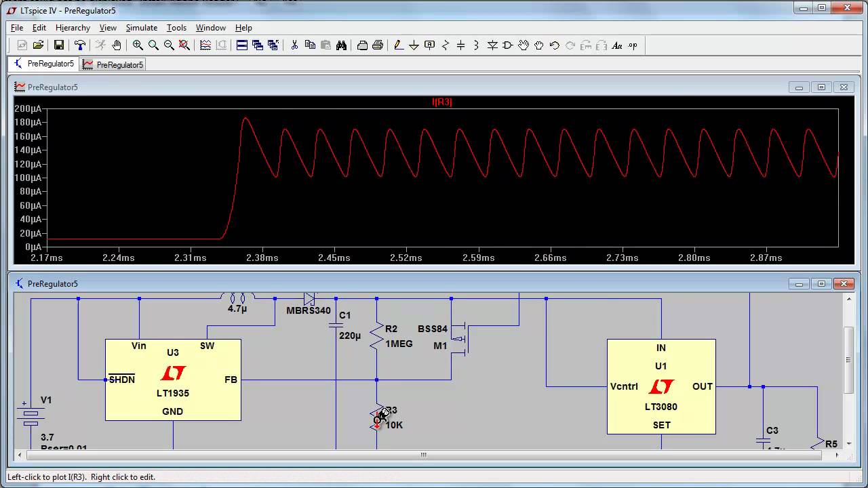
Task: Select the zoom-in magnifier tool
Action: 138,45
